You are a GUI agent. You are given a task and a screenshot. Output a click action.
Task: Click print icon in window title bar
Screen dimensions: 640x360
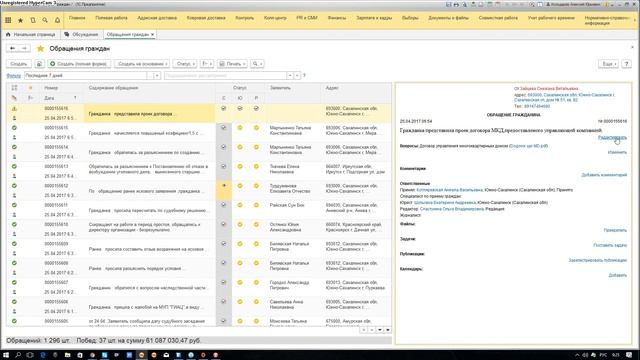456,4
